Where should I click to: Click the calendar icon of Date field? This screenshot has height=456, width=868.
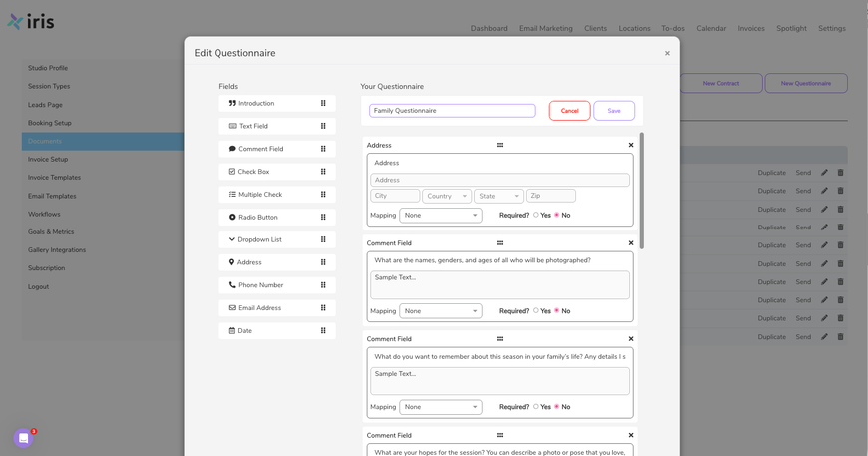click(x=231, y=331)
